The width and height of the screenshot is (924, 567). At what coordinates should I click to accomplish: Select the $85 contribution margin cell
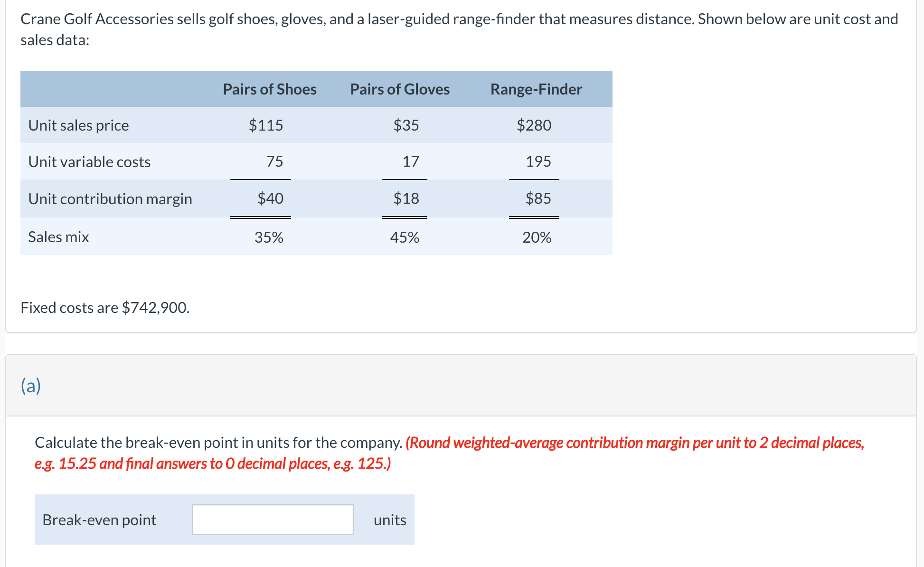(x=538, y=198)
